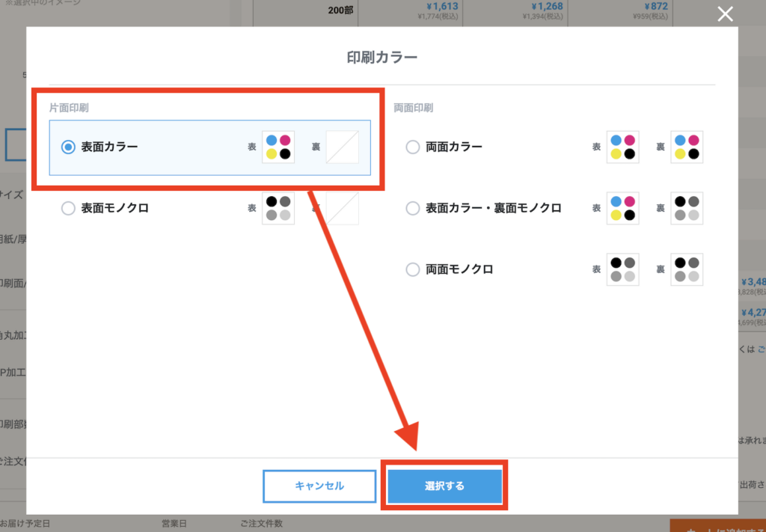Image resolution: width=766 pixels, height=532 pixels.
Task: Click the ¥1,613 price in background table
Action: (442, 6)
